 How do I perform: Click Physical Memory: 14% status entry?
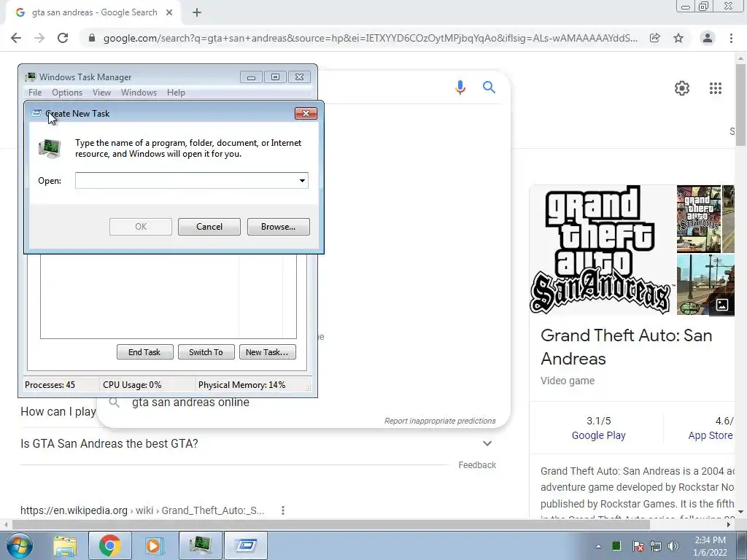(x=241, y=385)
